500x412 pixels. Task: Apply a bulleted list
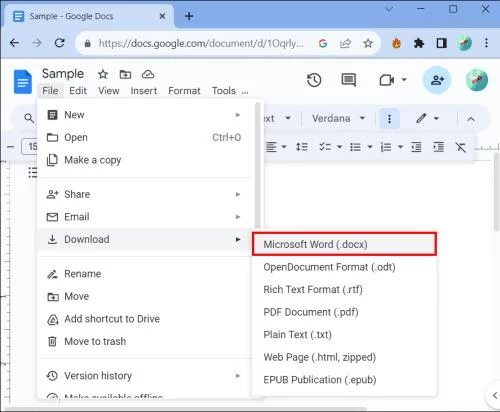(355, 147)
